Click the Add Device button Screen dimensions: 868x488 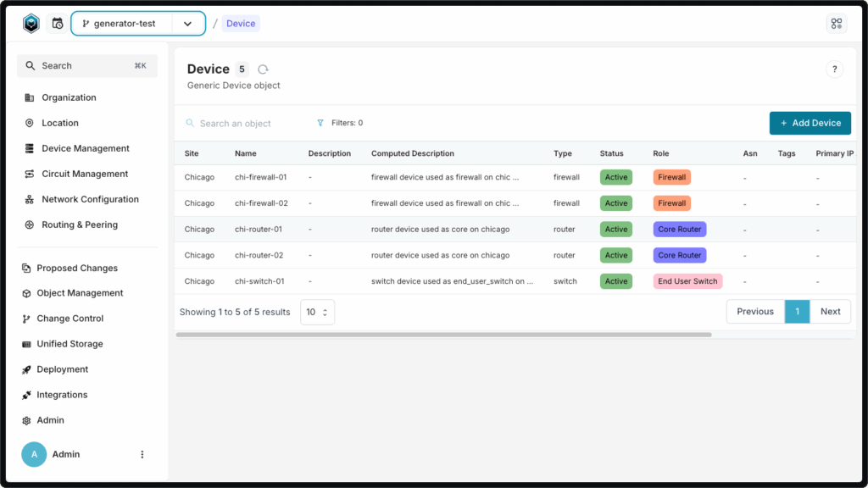tap(810, 123)
